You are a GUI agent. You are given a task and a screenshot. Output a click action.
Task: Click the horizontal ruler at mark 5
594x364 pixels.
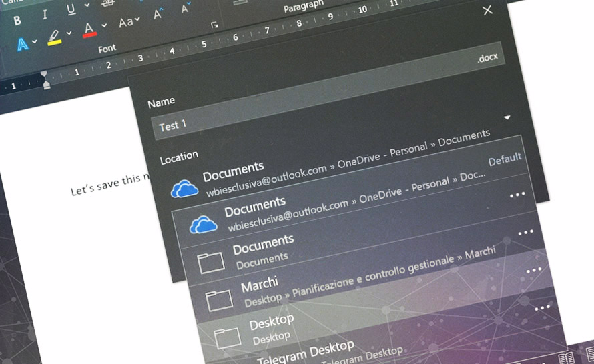(x=204, y=44)
